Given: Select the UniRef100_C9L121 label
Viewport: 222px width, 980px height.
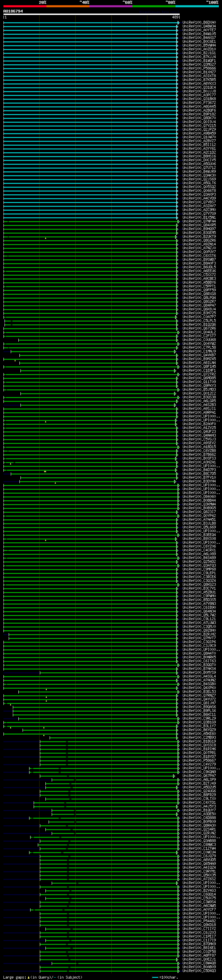Looking at the screenshot, I should [199, 619].
